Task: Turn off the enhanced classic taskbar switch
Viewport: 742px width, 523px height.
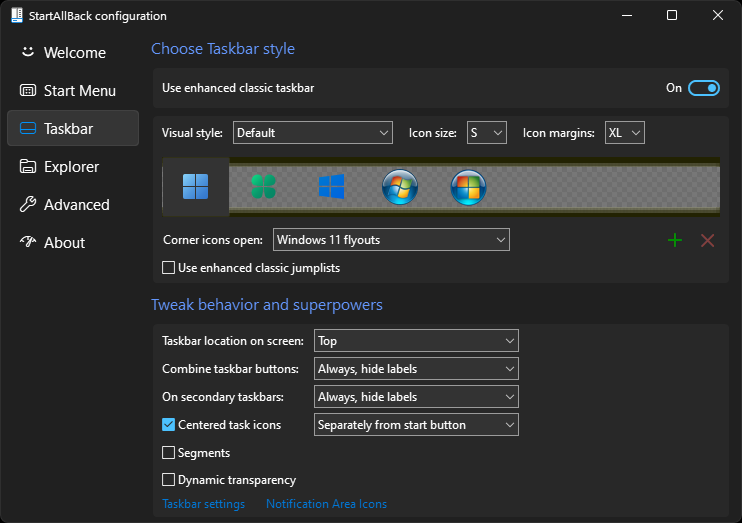Action: click(x=704, y=88)
